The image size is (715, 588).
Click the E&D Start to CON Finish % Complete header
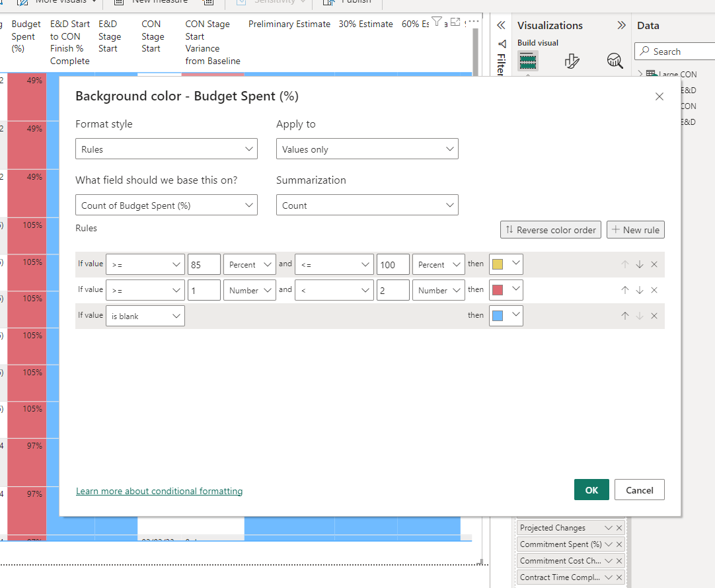click(70, 42)
